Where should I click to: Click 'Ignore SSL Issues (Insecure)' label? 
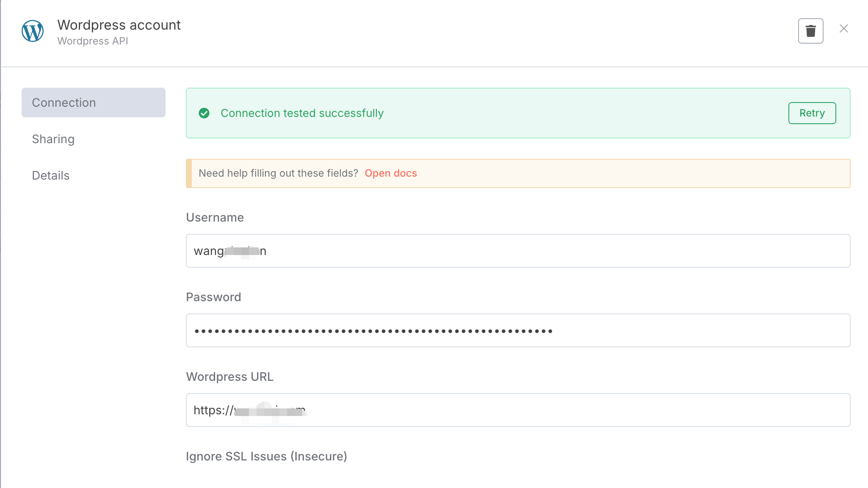point(266,456)
